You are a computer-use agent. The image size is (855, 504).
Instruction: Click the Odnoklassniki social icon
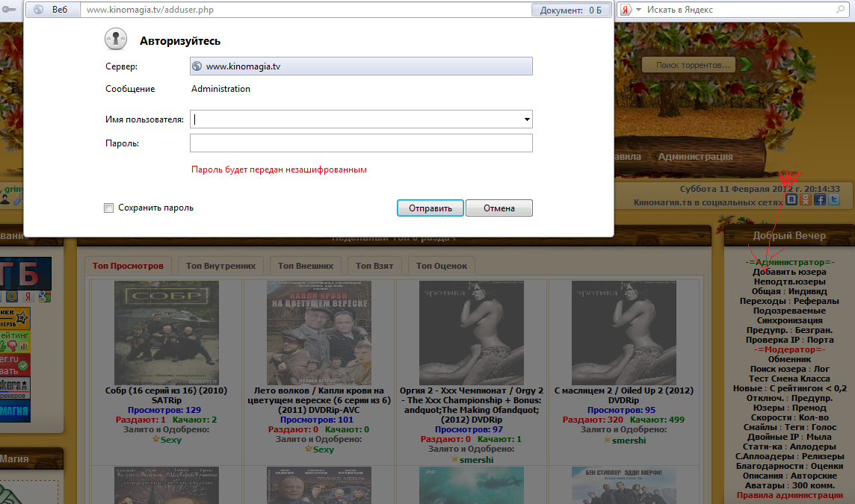[x=806, y=200]
